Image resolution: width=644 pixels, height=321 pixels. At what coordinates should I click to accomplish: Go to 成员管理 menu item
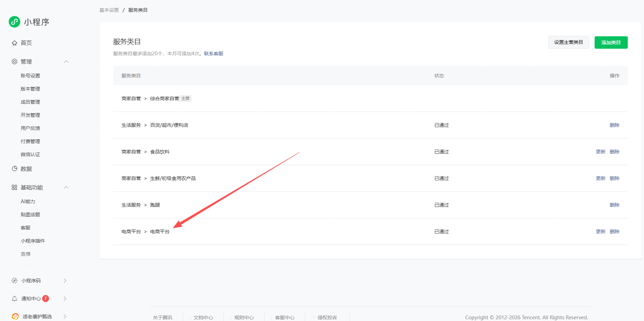coord(30,102)
